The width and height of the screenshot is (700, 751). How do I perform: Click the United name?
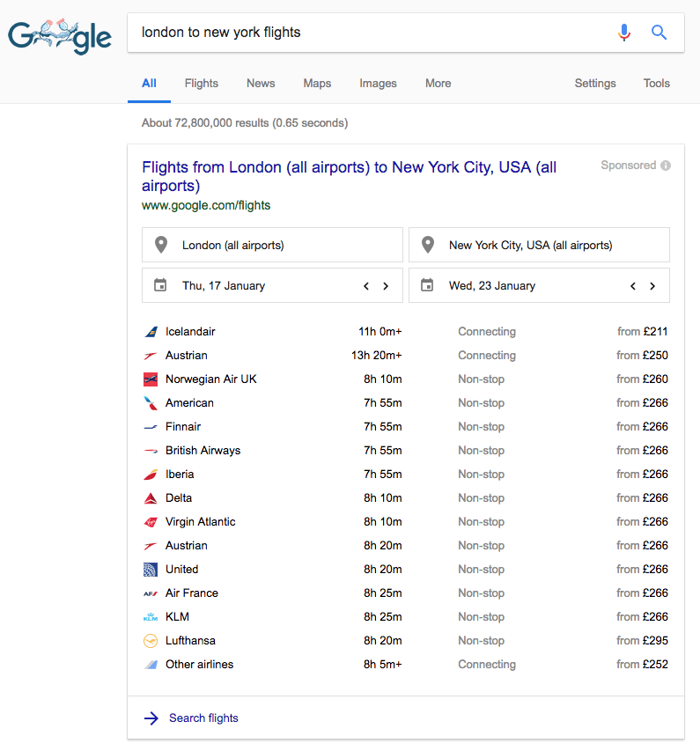coord(182,570)
